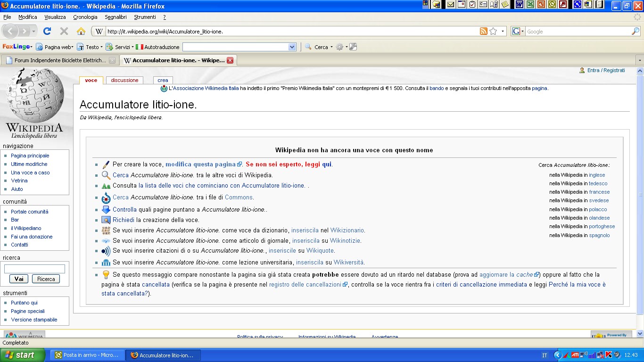Click the Wikiversità icon in the list
The image size is (644, 362).
106,263
